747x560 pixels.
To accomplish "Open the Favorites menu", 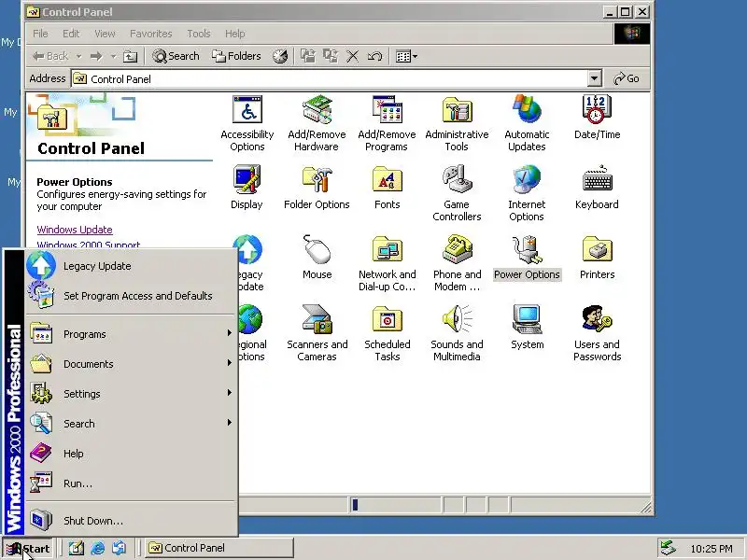I will pyautogui.click(x=150, y=34).
